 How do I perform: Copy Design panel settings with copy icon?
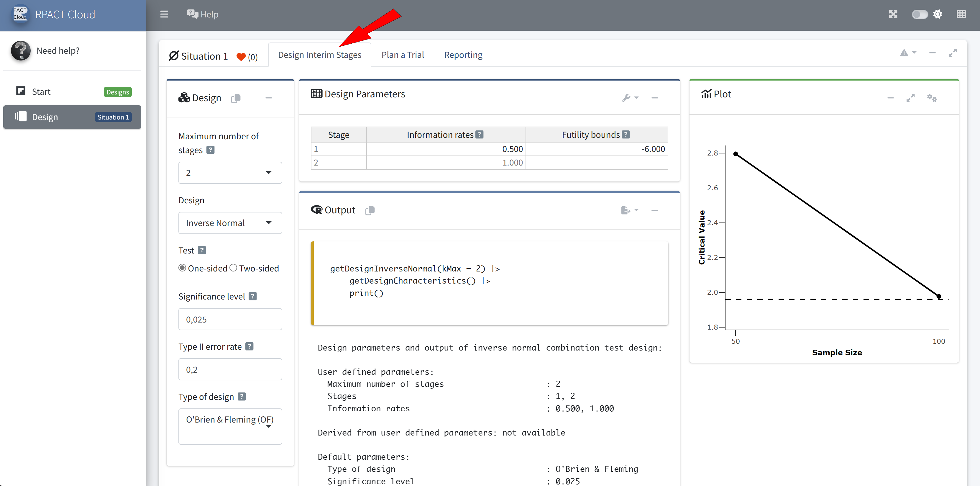tap(236, 98)
